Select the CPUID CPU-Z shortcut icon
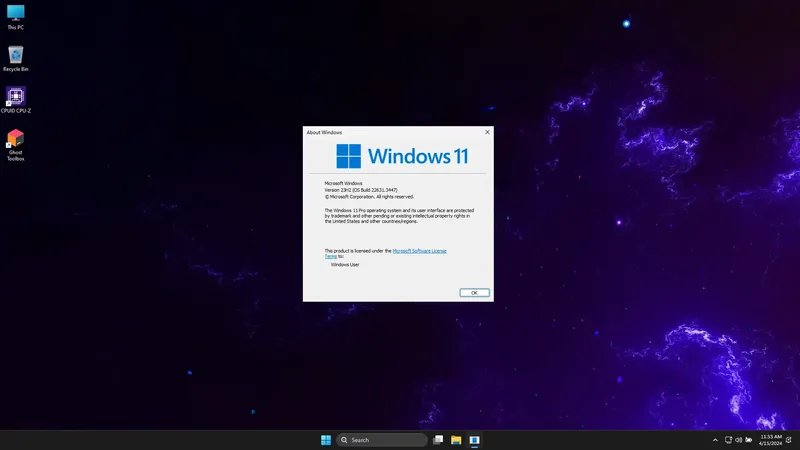 point(15,100)
